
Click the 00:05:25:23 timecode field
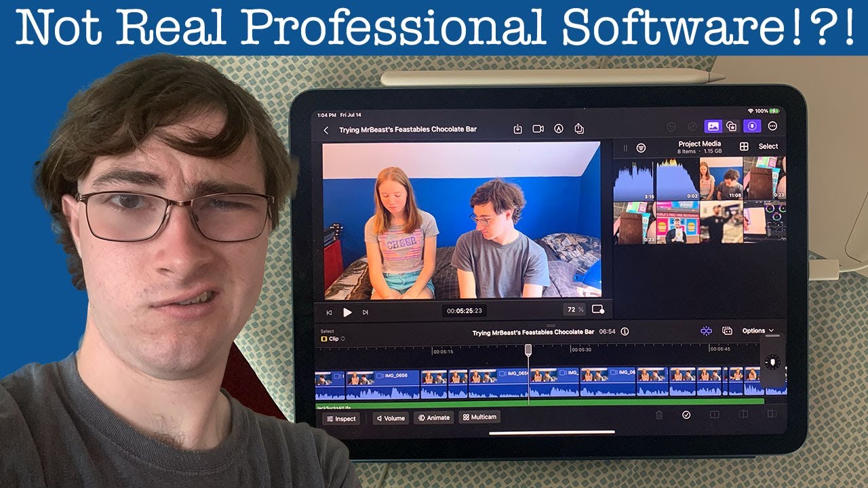tap(465, 311)
